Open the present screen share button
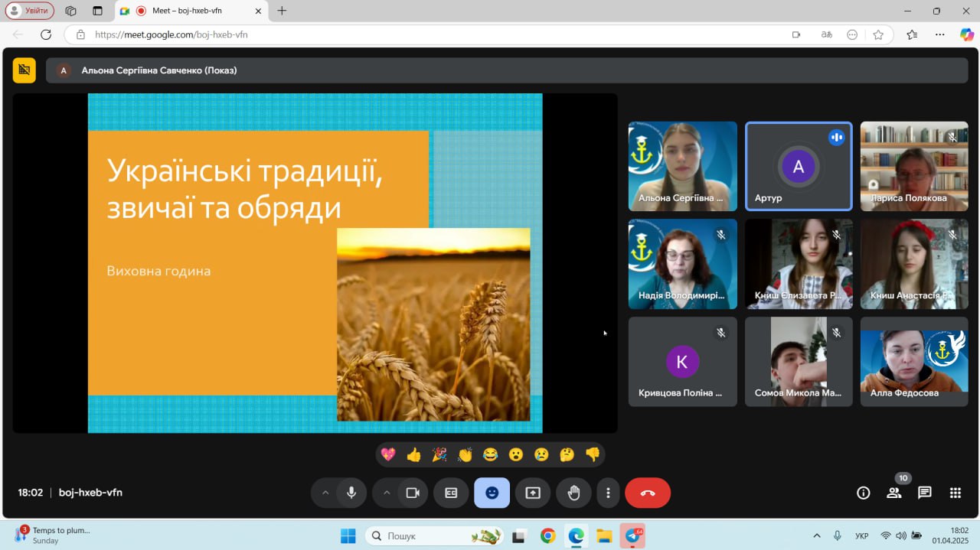Image resolution: width=980 pixels, height=550 pixels. (533, 493)
